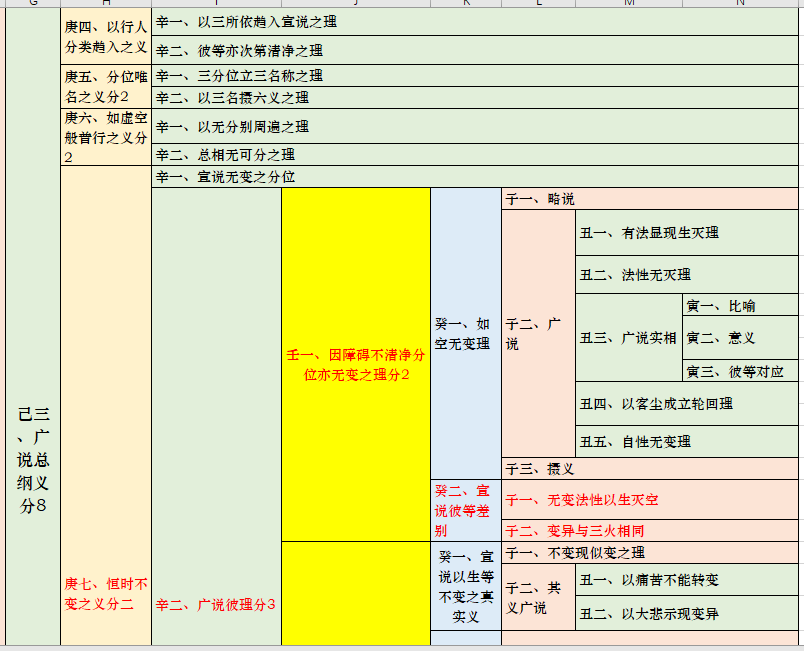804x651 pixels.
Task: Click cell 子一、略说
Action: 650,199
